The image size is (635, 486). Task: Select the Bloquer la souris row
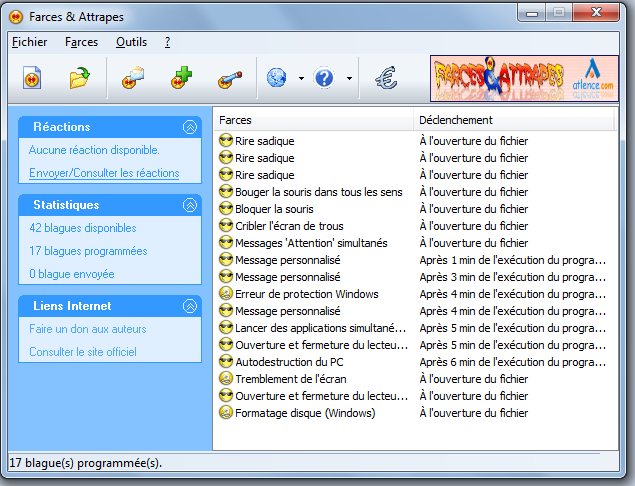413,209
